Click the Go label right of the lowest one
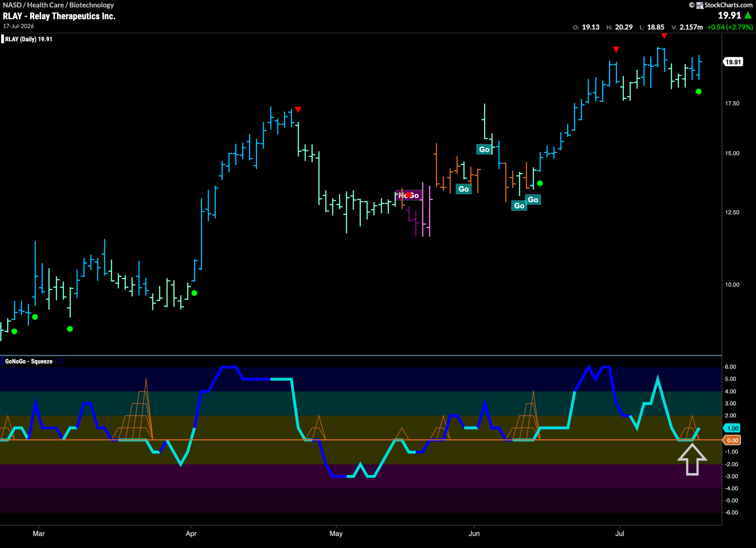Screen dimensions: 756x548 point(533,200)
